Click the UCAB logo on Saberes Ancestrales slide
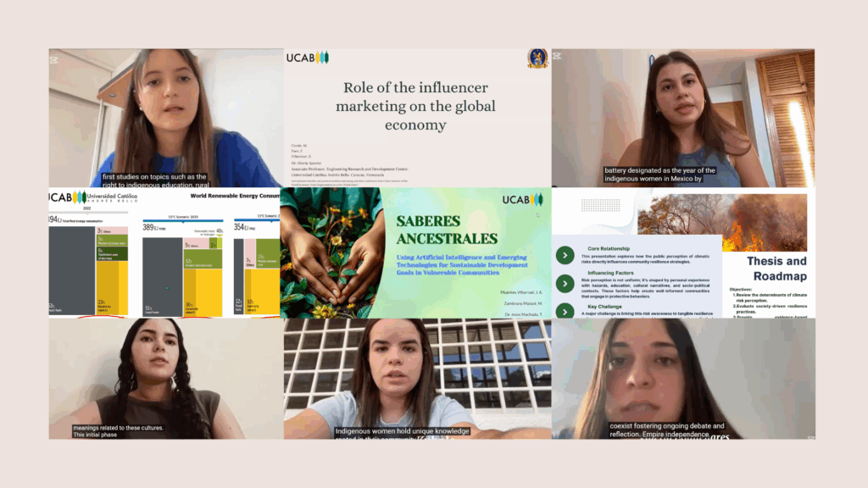 [x=522, y=200]
